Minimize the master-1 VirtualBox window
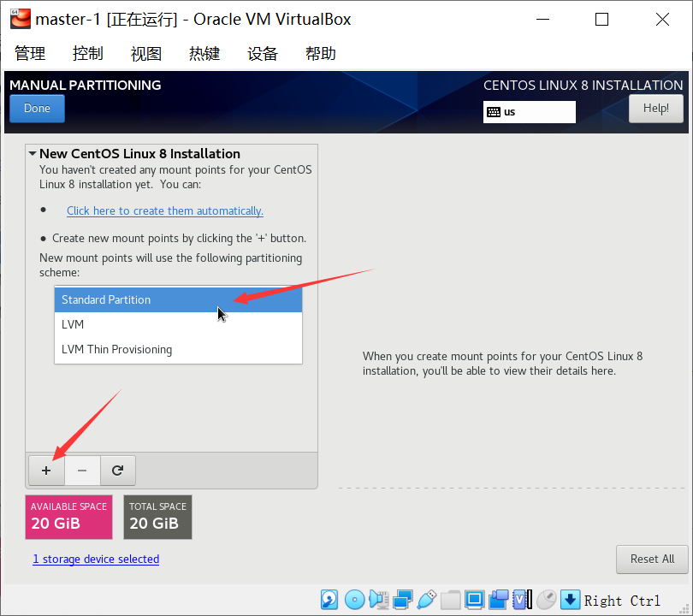This screenshot has height=616, width=693. [542, 20]
